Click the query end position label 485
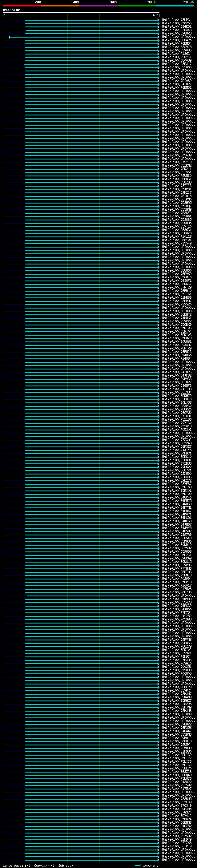This screenshot has width=197, height=868. (x=155, y=15)
